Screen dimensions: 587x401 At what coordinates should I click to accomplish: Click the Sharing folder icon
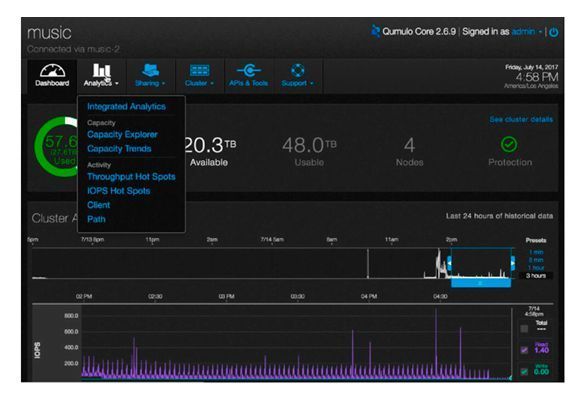coord(150,70)
